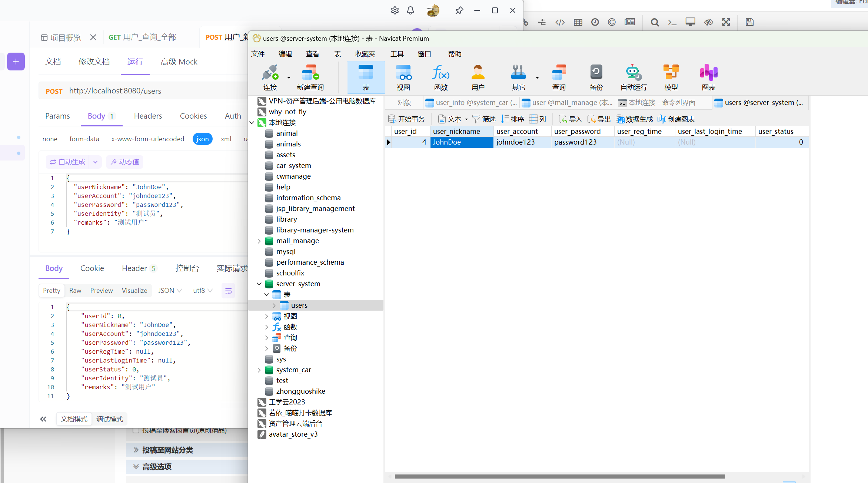Viewport: 868px width, 483px height.
Task: Click 导出 export toolbar button
Action: (x=599, y=119)
